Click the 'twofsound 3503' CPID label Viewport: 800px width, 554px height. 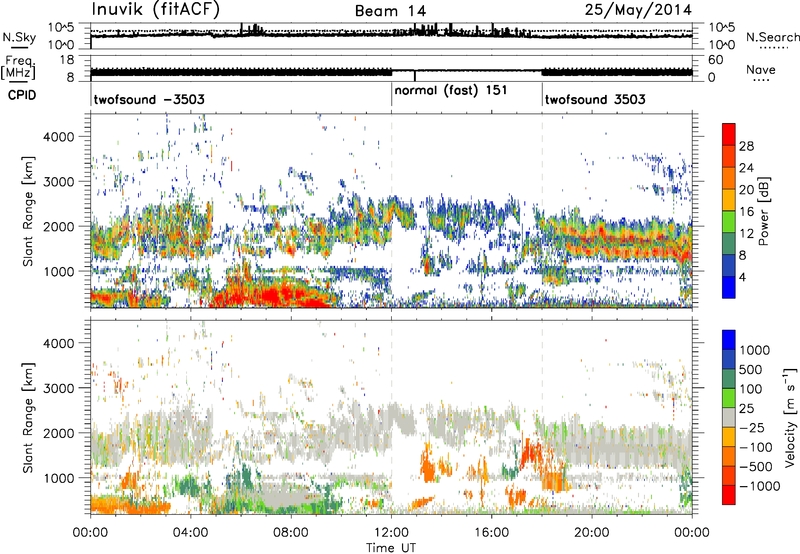595,99
